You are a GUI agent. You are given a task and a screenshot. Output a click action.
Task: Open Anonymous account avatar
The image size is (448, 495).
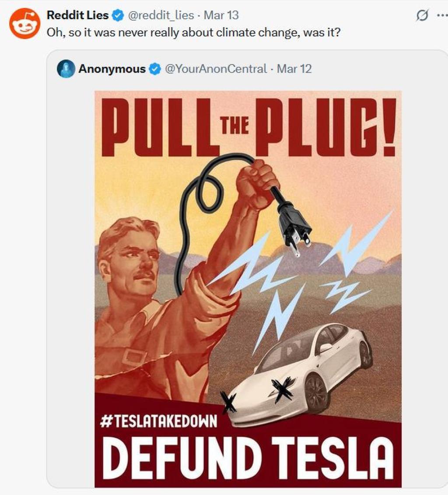(66, 69)
